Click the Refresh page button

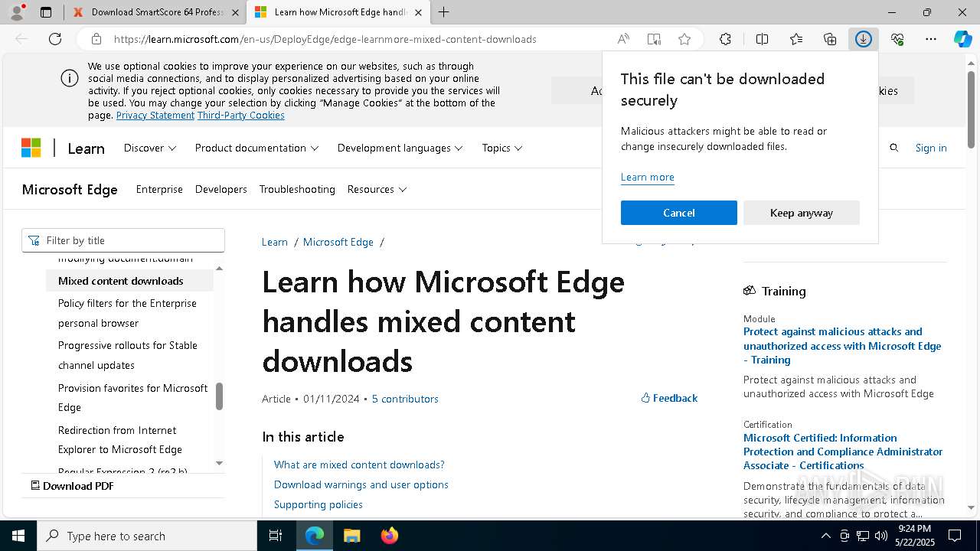[x=55, y=39]
